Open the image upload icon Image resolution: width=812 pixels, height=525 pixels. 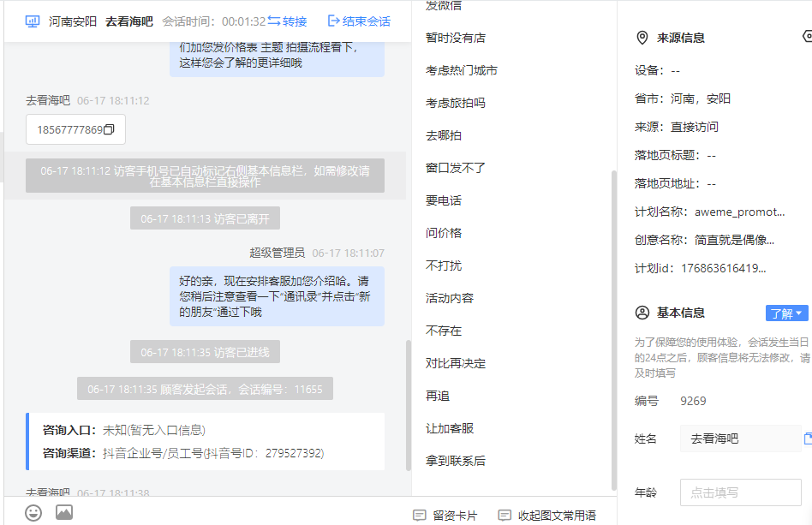click(x=64, y=512)
